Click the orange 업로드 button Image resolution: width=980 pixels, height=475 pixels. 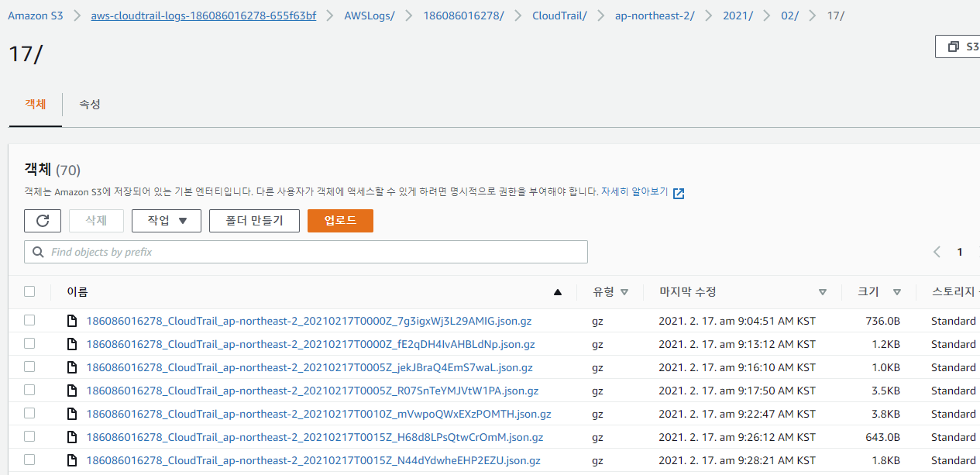[340, 221]
